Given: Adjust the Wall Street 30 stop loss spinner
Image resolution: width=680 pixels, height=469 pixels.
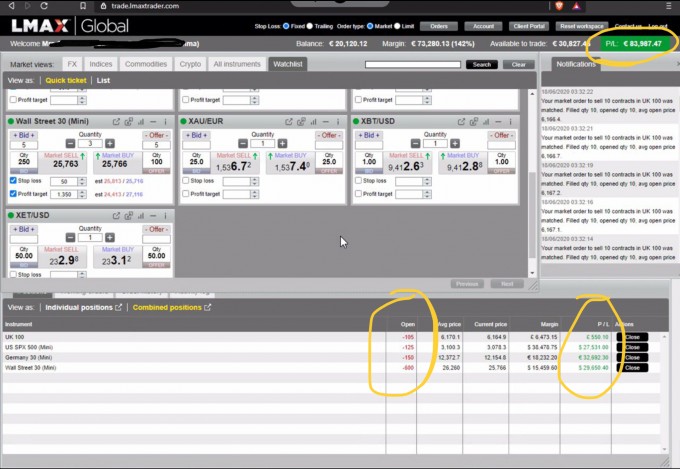Looking at the screenshot, I should (x=82, y=181).
